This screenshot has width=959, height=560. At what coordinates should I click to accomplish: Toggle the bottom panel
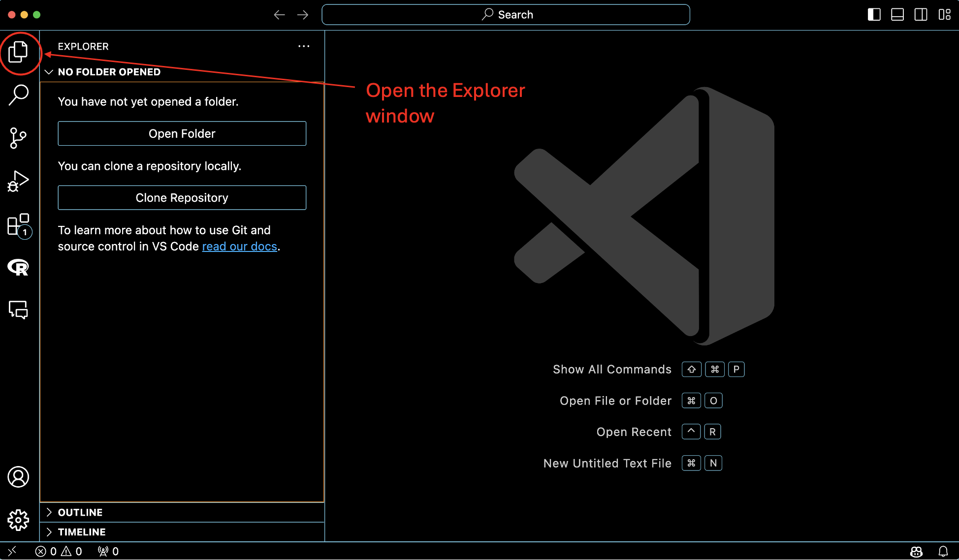tap(897, 15)
